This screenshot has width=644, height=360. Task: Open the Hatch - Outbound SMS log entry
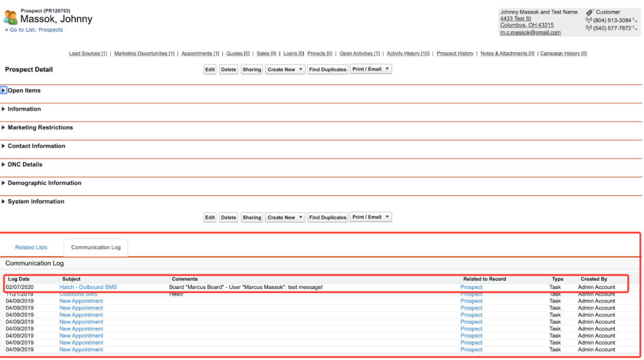tap(88, 287)
